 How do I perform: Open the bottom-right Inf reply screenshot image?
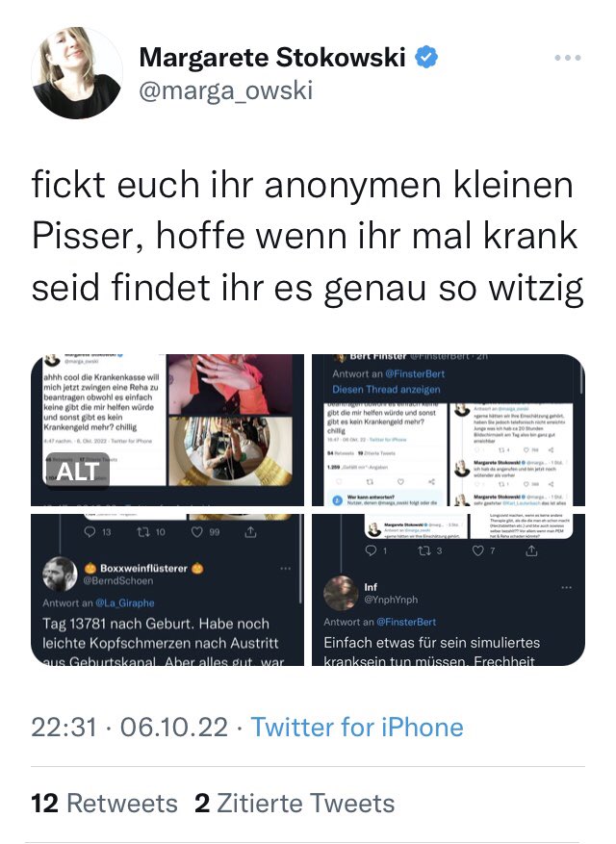tap(449, 590)
